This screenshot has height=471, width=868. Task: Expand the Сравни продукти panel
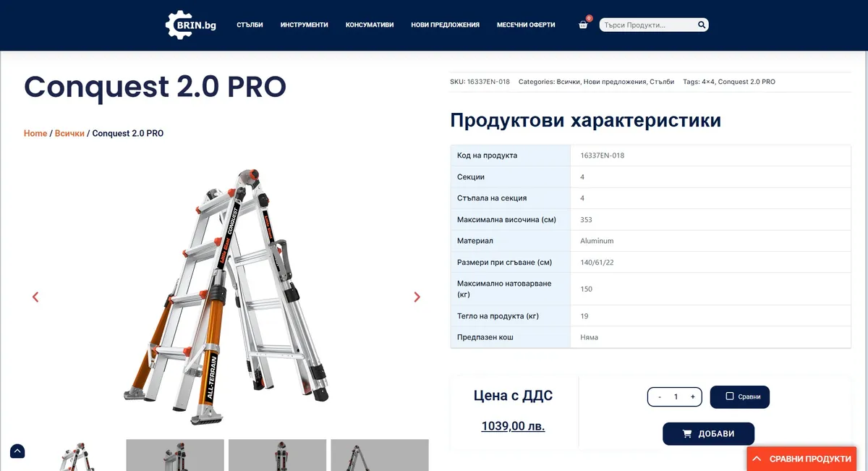pos(801,459)
